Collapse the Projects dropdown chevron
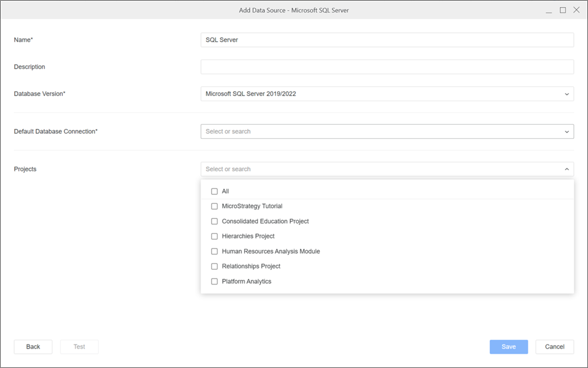588x368 pixels. (567, 169)
